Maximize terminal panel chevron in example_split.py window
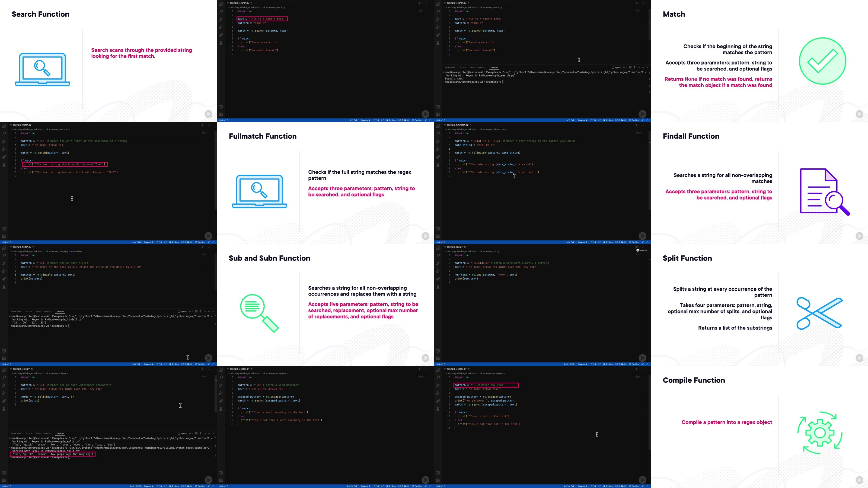 tap(209, 434)
